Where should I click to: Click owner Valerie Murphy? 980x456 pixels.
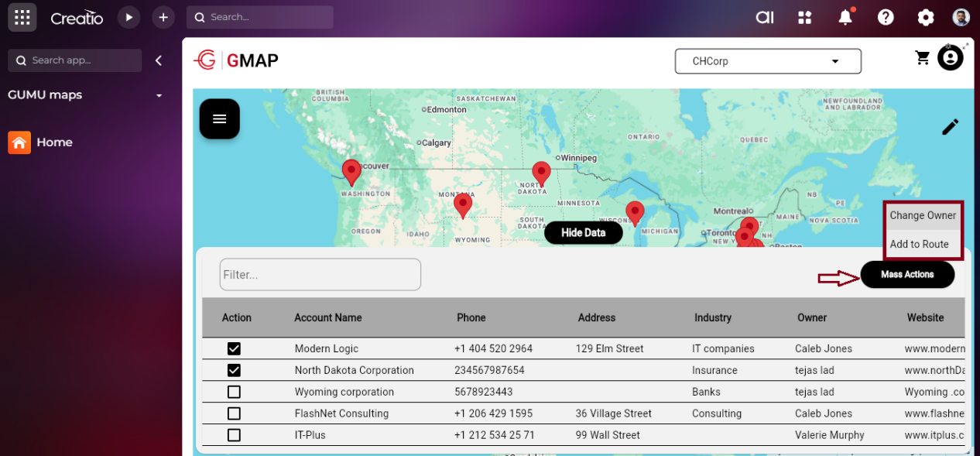pyautogui.click(x=830, y=435)
